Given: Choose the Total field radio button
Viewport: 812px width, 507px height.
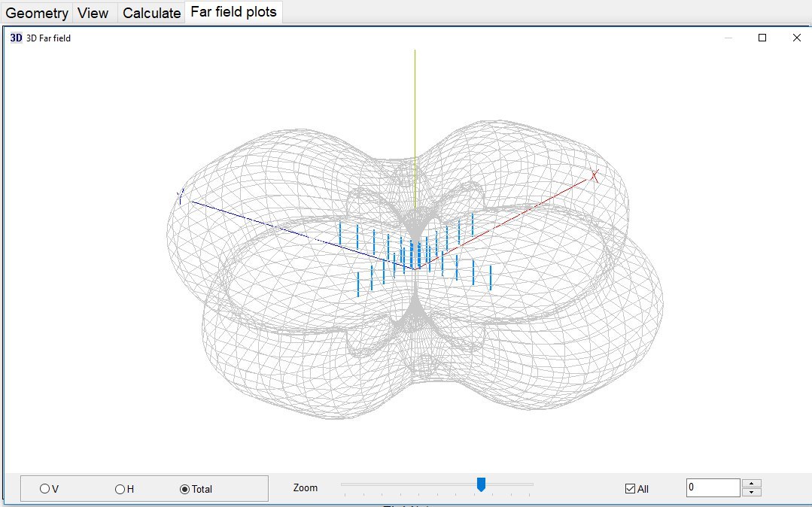Looking at the screenshot, I should (185, 489).
